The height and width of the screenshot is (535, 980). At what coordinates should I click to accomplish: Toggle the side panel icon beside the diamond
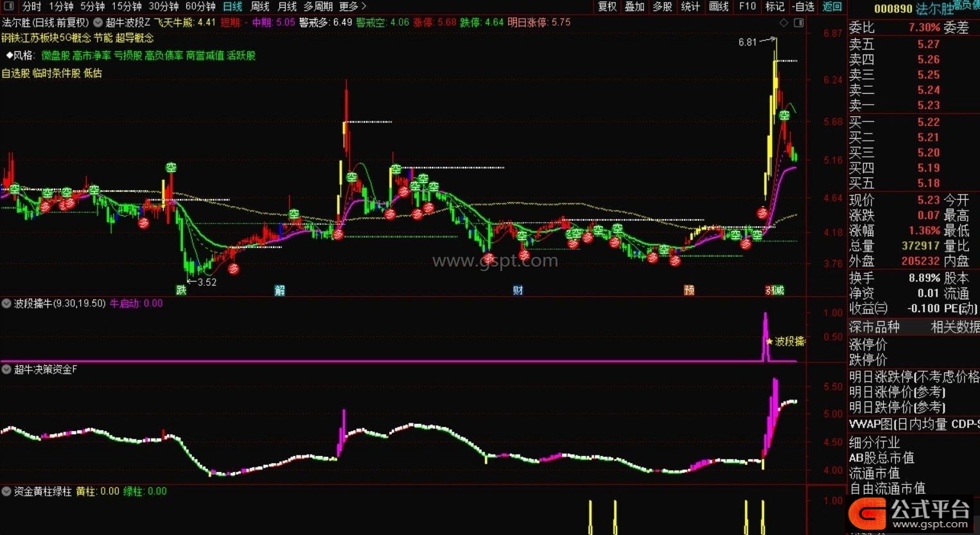[x=798, y=22]
